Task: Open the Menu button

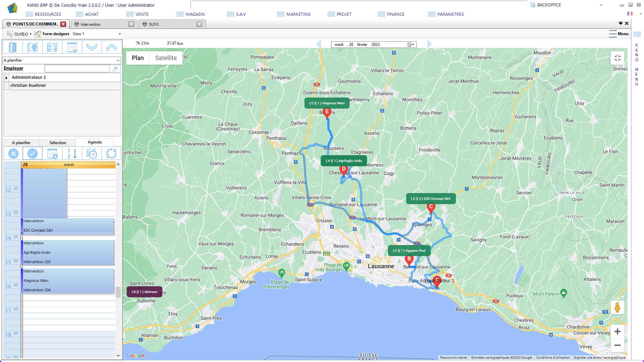Action: click(x=619, y=34)
